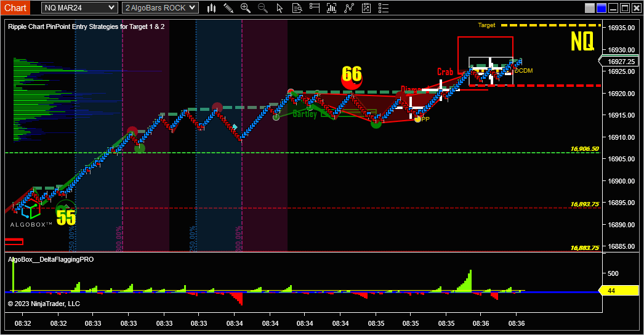The image size is (644, 335).
Task: Click the 16927.25 current price marker
Action: [x=620, y=62]
